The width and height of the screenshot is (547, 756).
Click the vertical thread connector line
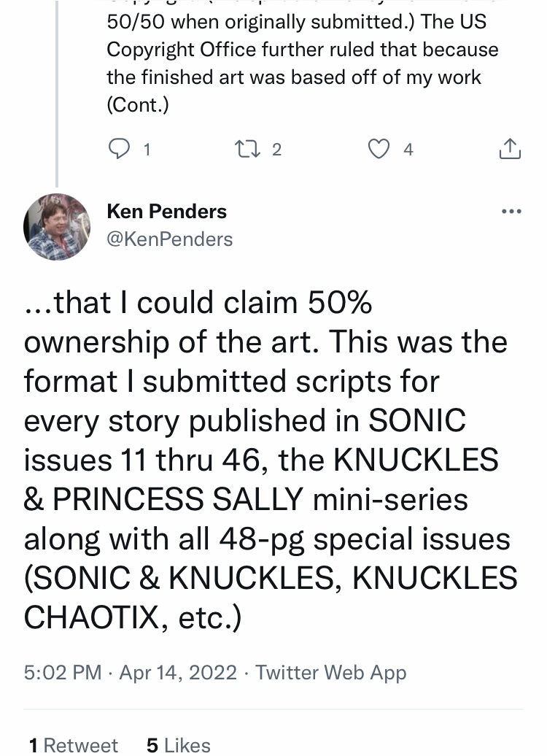coord(57,93)
